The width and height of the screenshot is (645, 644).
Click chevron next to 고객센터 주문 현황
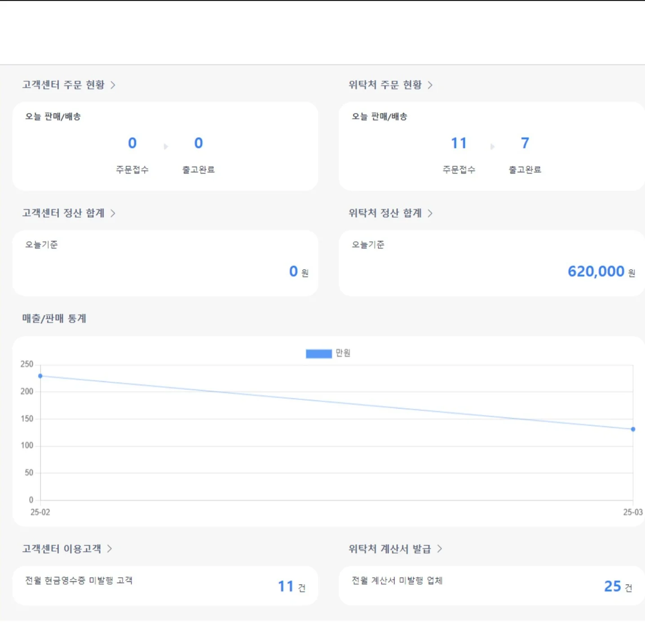pos(113,85)
